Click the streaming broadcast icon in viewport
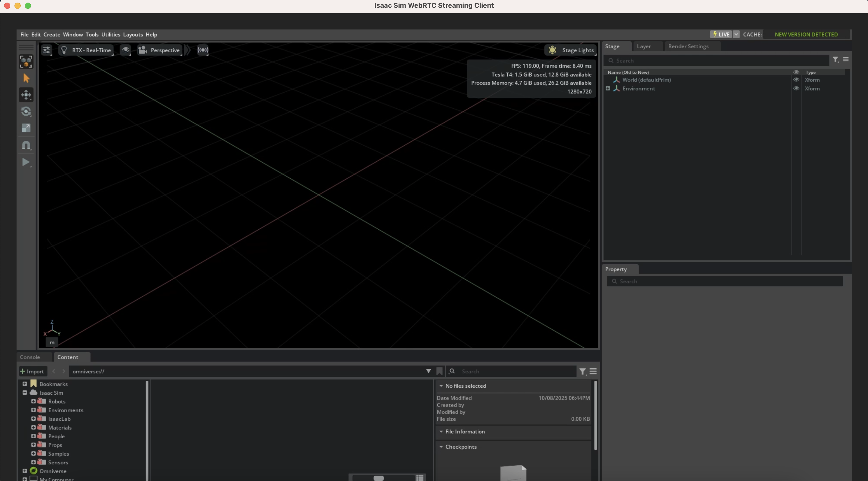 click(203, 50)
